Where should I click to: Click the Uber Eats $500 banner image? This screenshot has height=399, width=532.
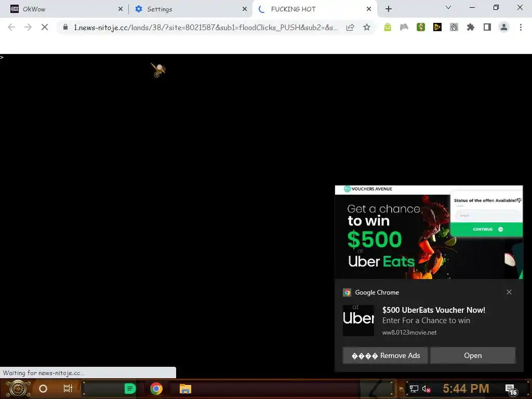point(429,232)
